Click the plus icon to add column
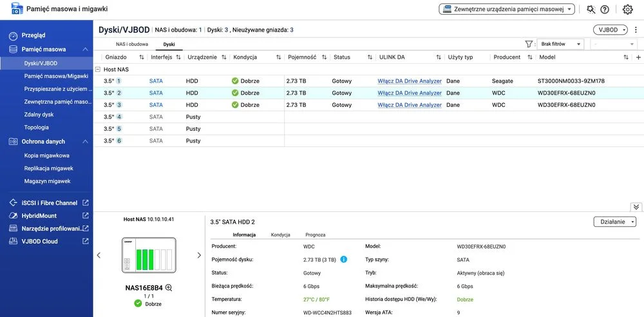Image resolution: width=644 pixels, height=317 pixels. (x=638, y=57)
